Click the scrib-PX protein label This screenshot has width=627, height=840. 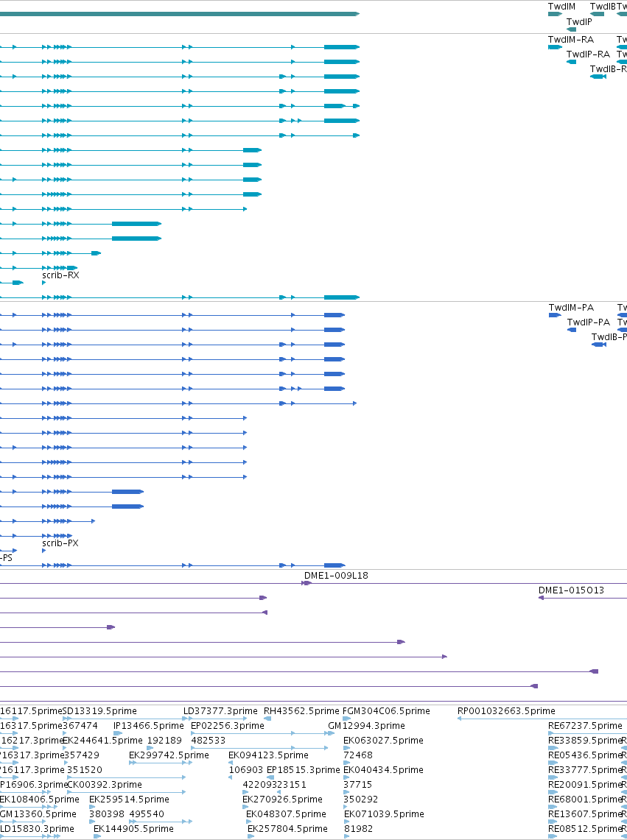click(x=60, y=543)
